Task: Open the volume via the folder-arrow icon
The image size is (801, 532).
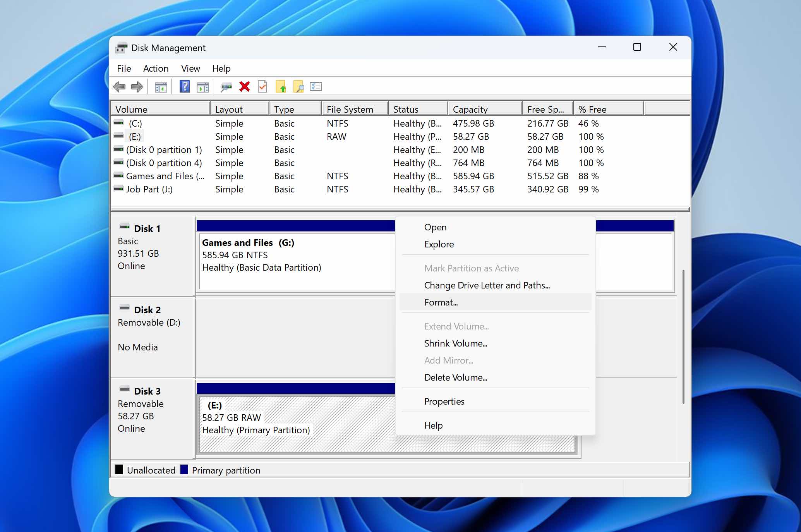Action: tap(281, 86)
